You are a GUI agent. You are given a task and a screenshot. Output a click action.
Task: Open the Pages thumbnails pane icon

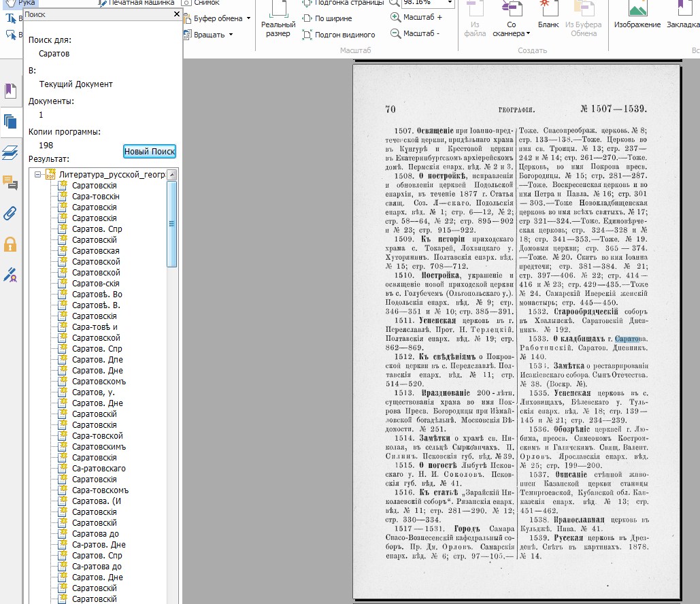[x=10, y=122]
